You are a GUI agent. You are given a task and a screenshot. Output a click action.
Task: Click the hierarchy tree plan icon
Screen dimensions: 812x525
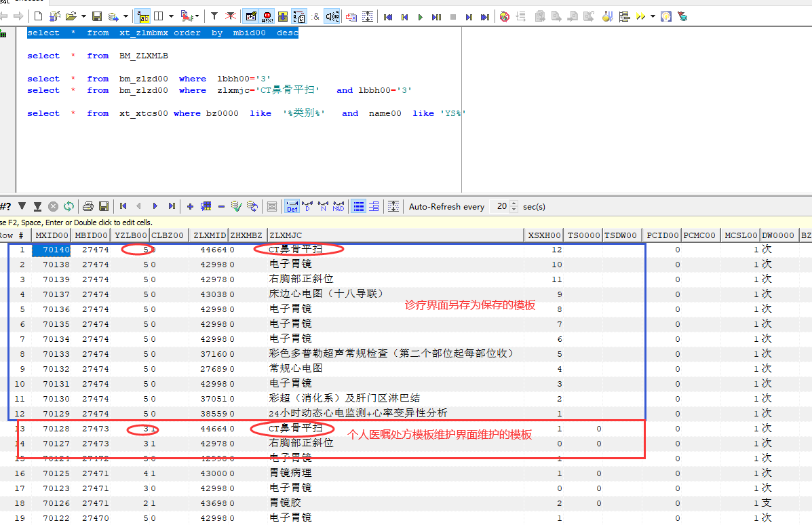[625, 16]
